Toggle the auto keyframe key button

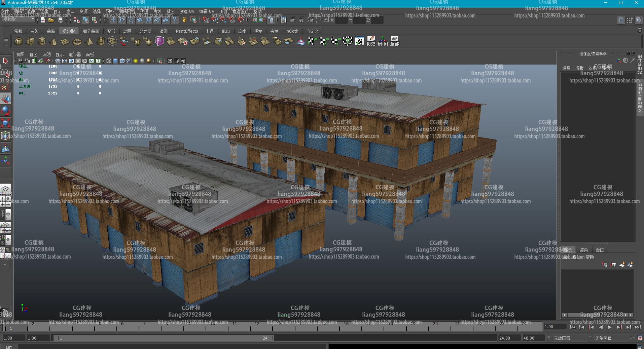633,338
